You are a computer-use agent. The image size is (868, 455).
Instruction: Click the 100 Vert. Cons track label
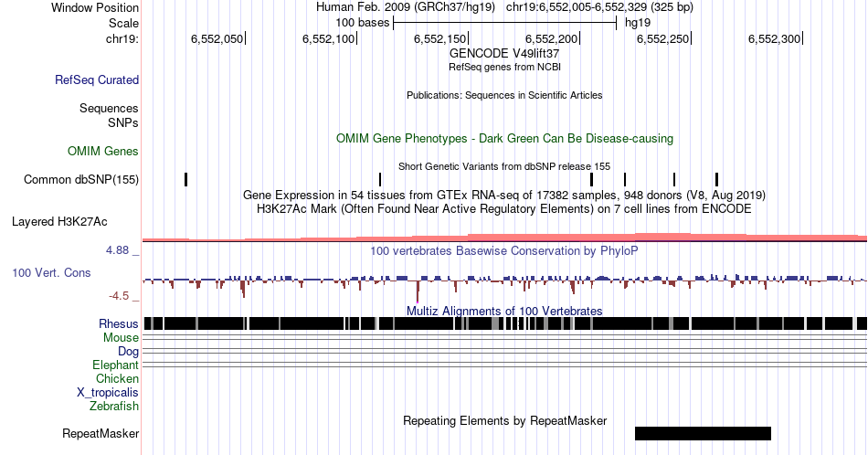coord(51,272)
